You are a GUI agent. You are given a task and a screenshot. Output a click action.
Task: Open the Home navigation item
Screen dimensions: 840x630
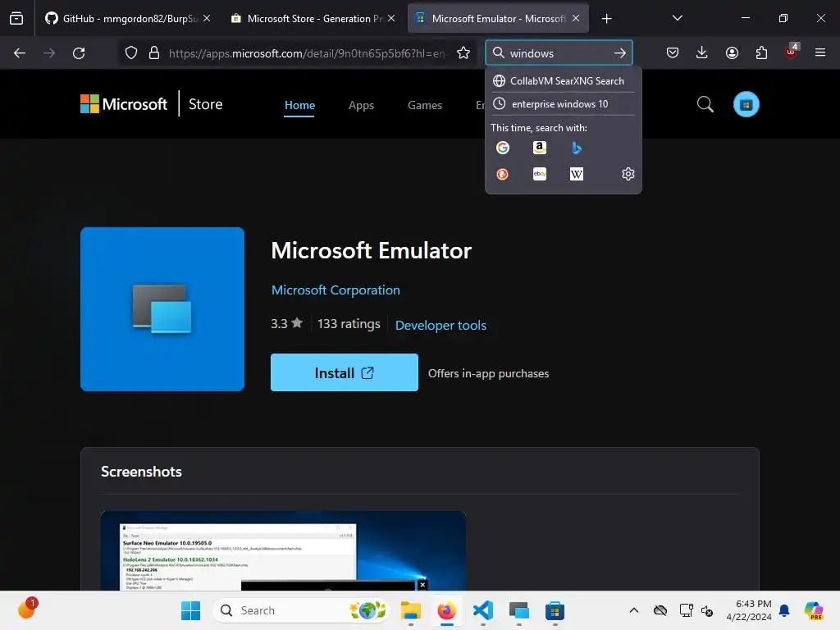(x=299, y=105)
